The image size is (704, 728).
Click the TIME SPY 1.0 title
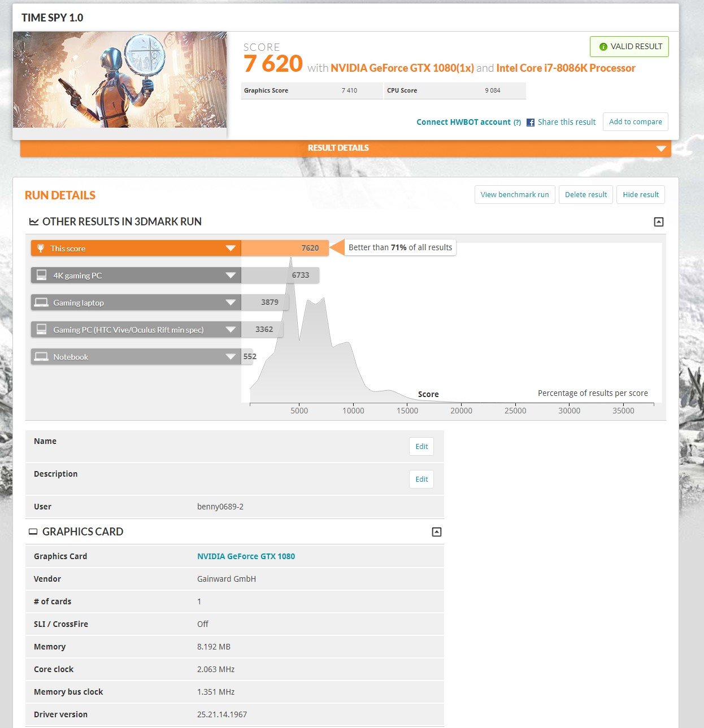[52, 18]
